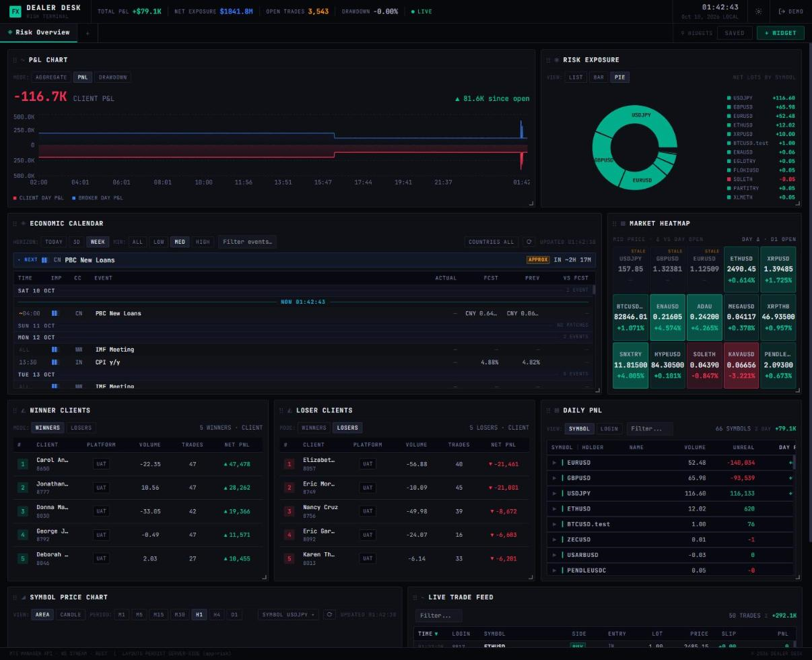Switch Risk Exposure view to LIST
This screenshot has height=660, width=812.
tap(576, 77)
